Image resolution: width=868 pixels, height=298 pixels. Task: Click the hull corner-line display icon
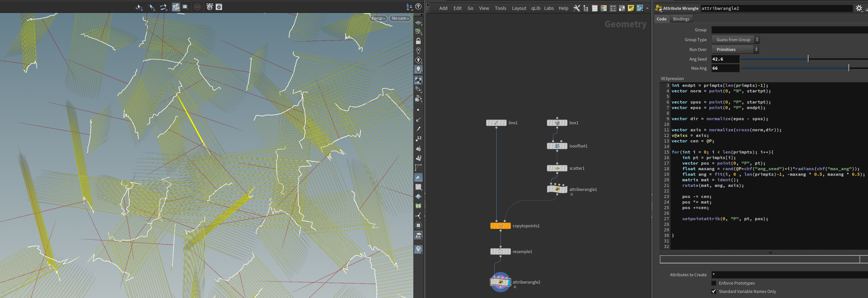tap(418, 168)
